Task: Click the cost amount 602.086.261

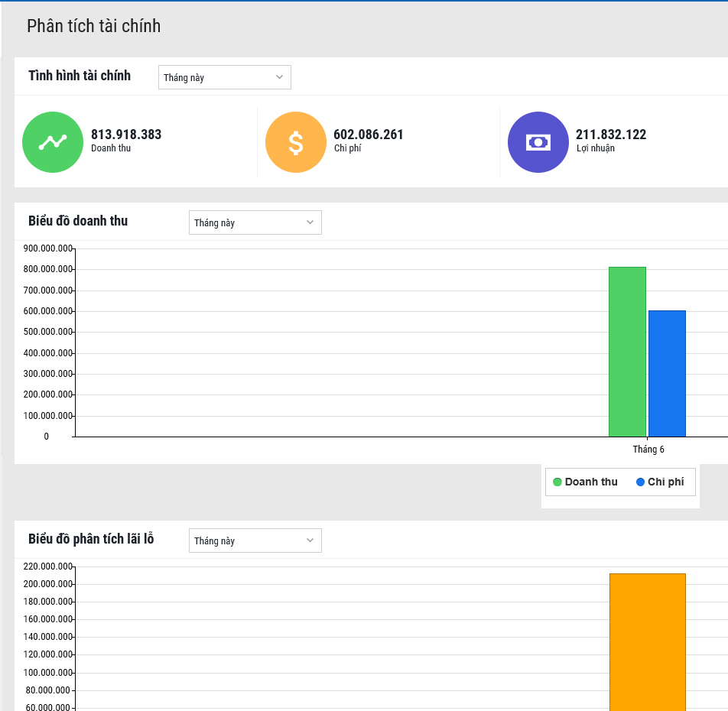Action: (x=369, y=135)
